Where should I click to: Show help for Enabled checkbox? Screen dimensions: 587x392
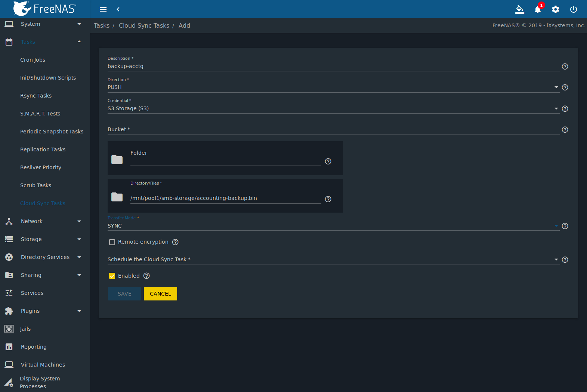[x=146, y=276]
